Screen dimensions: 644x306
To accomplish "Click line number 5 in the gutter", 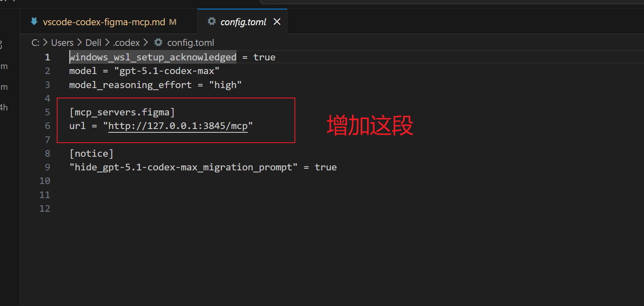I will click(x=47, y=112).
